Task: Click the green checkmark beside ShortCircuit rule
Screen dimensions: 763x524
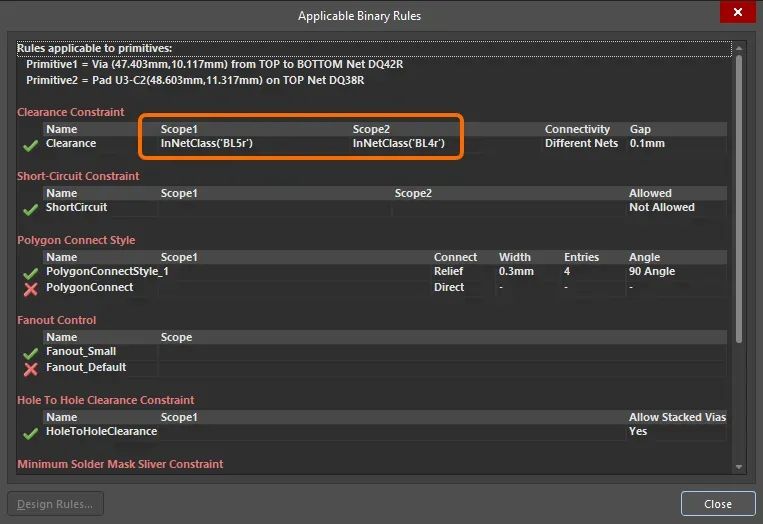Action: pos(31,209)
